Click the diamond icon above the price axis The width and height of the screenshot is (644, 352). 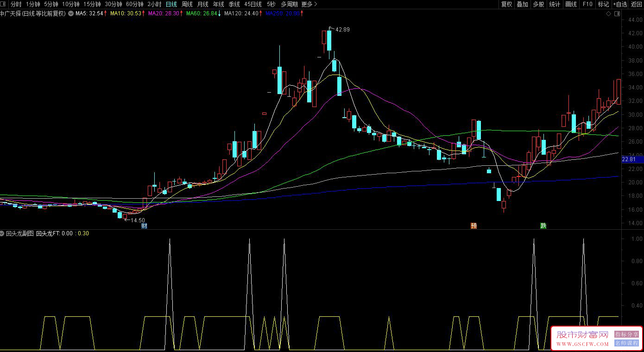(608, 14)
